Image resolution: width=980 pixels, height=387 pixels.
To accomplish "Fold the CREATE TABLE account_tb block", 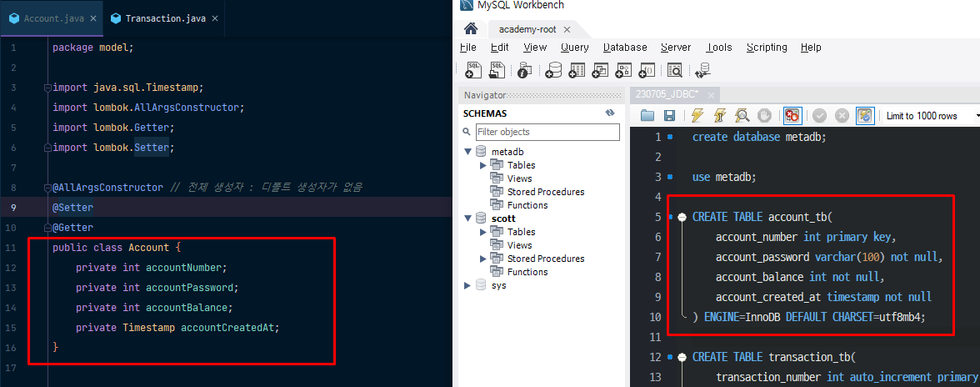I will [x=682, y=217].
